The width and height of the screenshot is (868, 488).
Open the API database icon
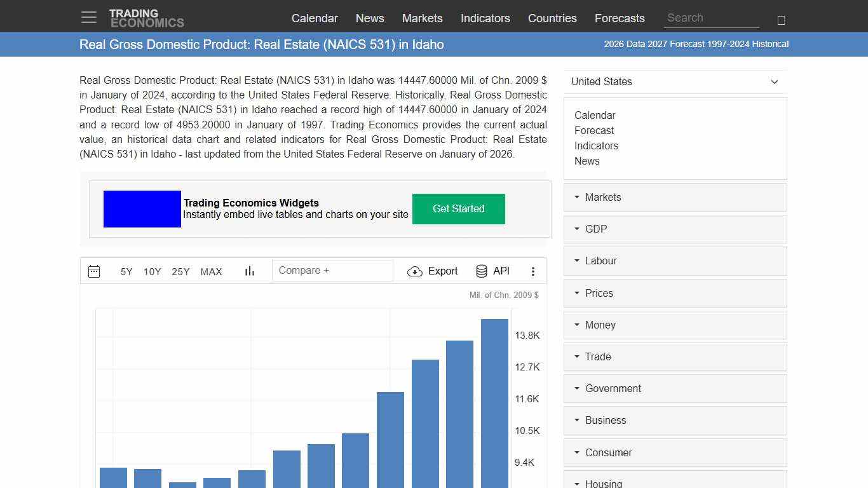(x=481, y=271)
